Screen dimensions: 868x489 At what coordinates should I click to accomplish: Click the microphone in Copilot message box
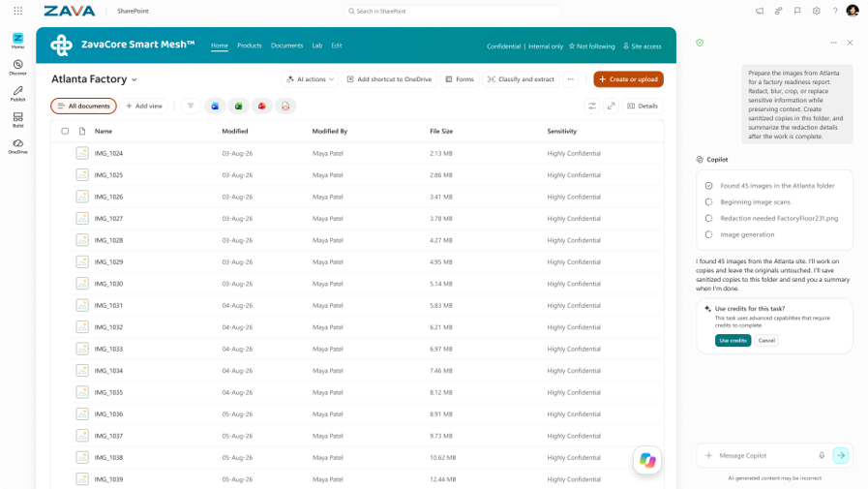822,455
